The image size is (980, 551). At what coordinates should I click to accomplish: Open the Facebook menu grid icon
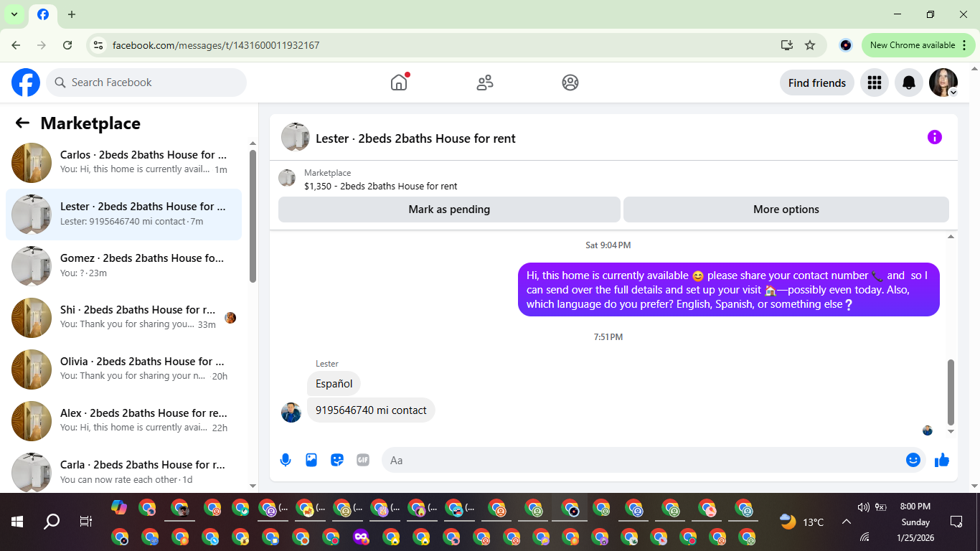874,83
